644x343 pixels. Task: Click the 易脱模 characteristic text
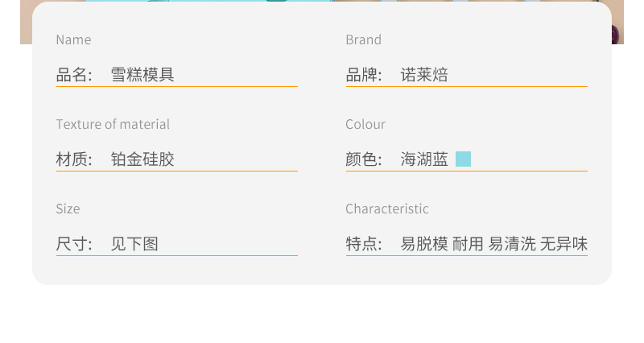click(x=424, y=244)
